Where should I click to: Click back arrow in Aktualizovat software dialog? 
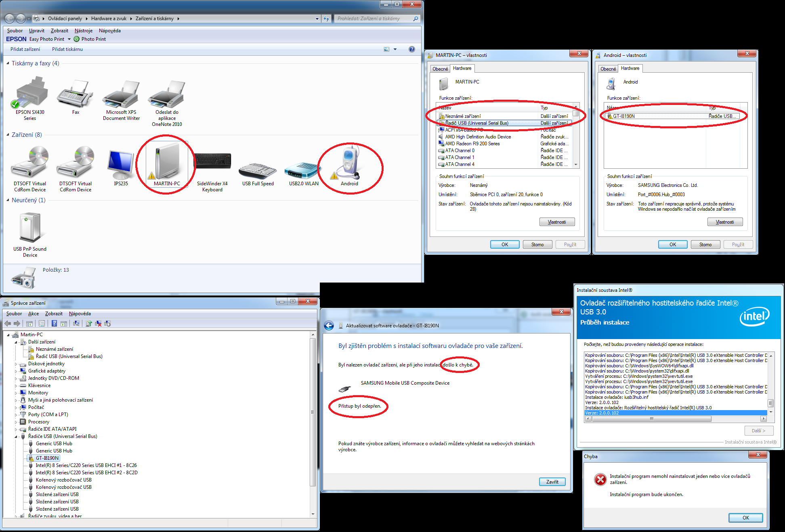[x=329, y=326]
